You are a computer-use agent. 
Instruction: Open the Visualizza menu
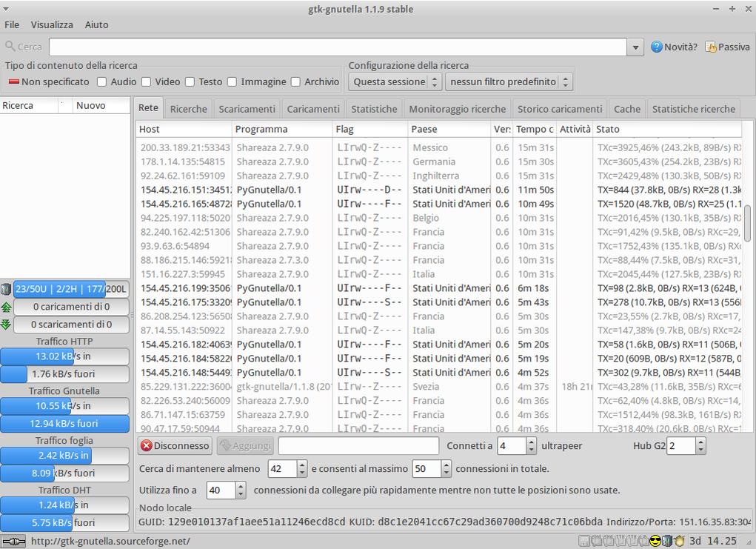[52, 24]
